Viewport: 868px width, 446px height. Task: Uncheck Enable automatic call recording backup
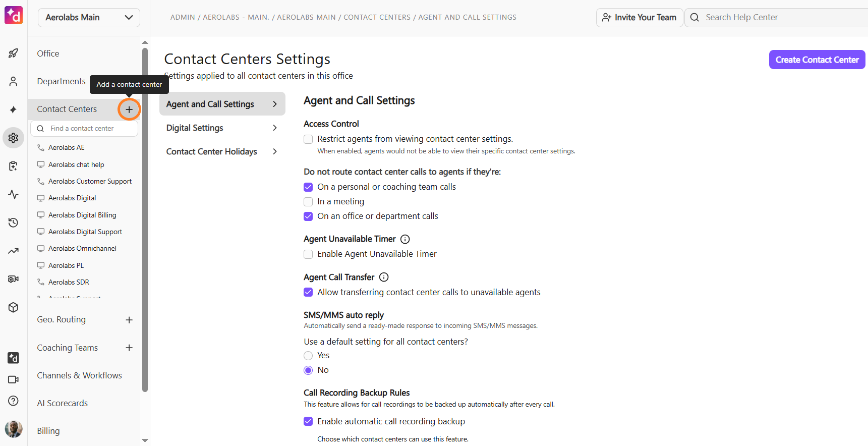[x=308, y=421]
